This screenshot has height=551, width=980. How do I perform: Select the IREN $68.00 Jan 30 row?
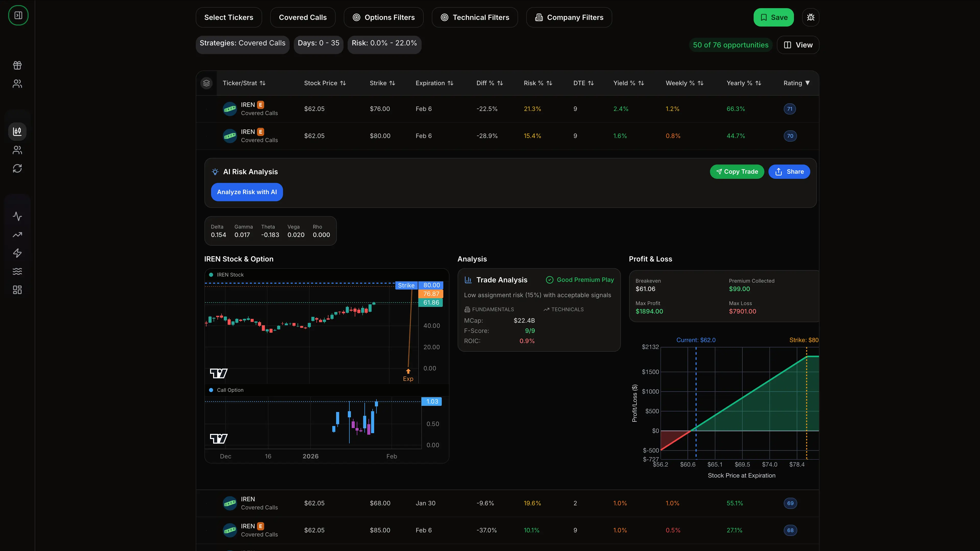[x=508, y=503]
